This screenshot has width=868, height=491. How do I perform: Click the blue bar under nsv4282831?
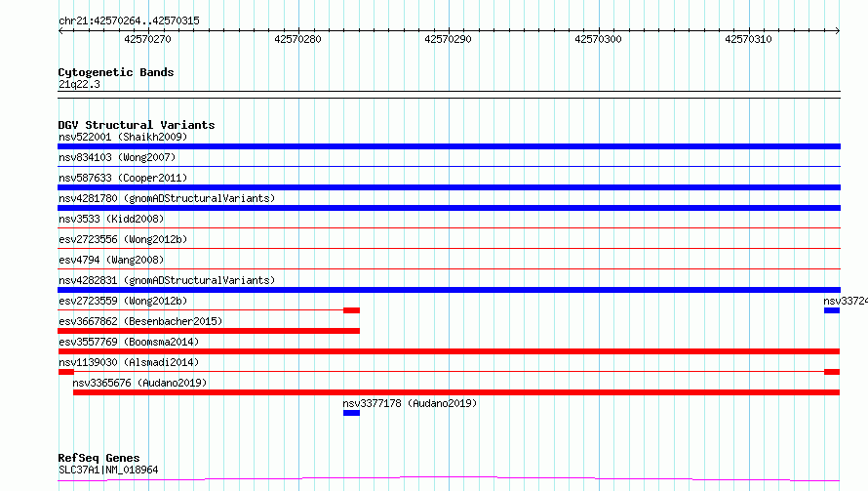coord(449,290)
